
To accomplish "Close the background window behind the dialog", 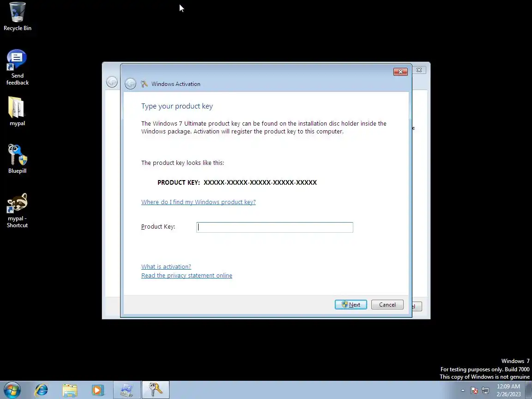I will [x=419, y=70].
